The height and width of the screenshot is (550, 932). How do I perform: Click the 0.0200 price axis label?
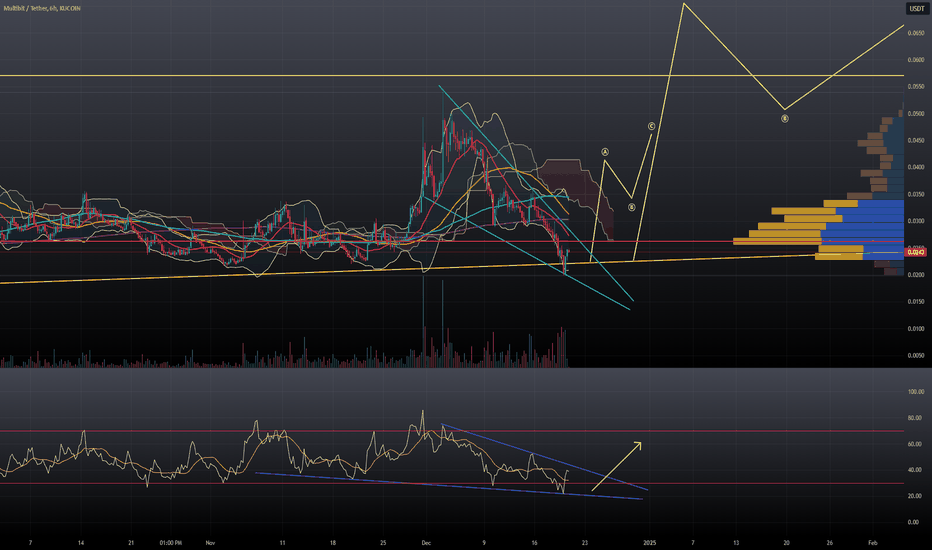click(915, 275)
